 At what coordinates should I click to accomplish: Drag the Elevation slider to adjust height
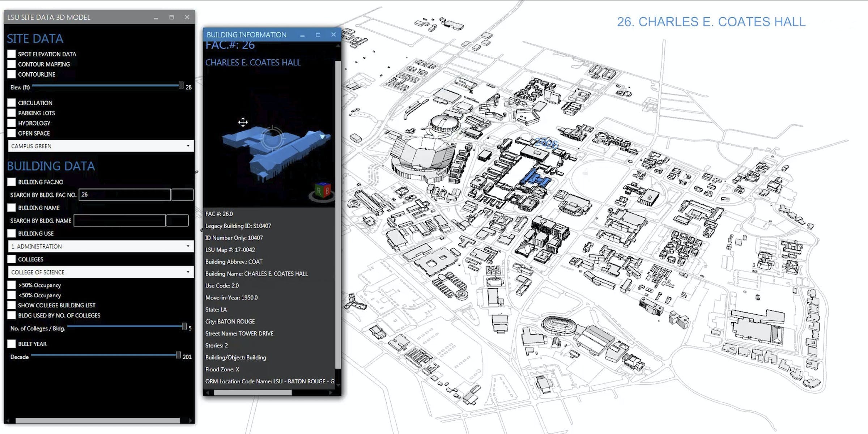tap(180, 86)
